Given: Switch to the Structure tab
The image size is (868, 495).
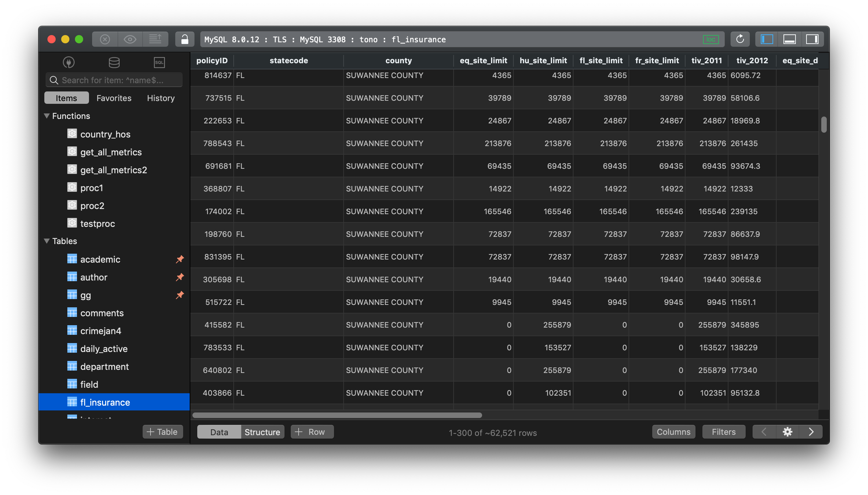Looking at the screenshot, I should [262, 432].
